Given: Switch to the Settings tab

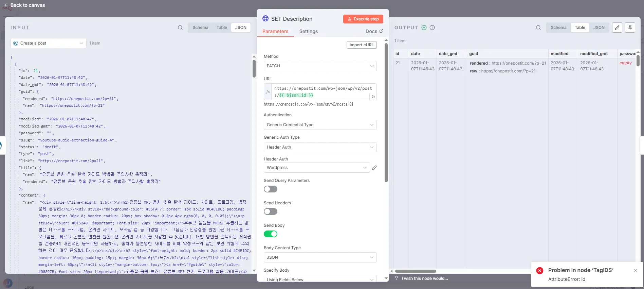Looking at the screenshot, I should coord(309,31).
